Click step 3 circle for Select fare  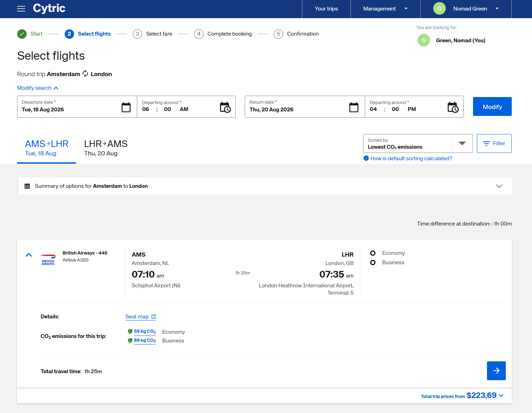(x=137, y=34)
